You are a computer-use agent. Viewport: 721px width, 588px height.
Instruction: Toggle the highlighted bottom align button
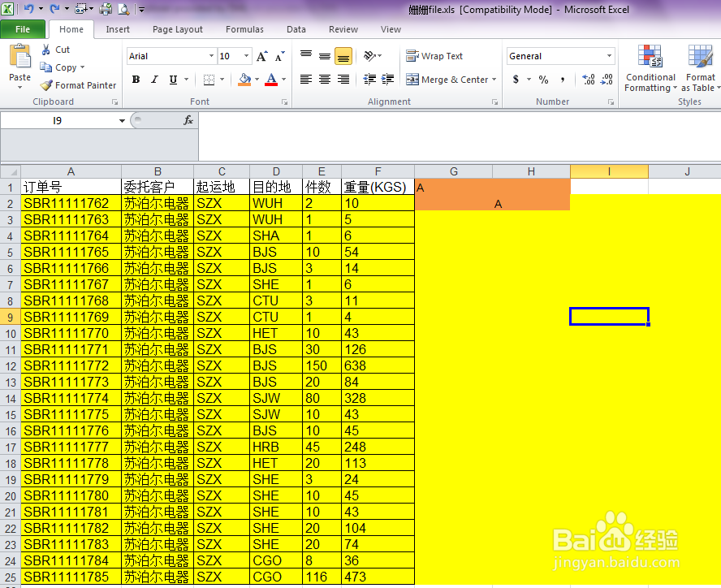(x=343, y=56)
